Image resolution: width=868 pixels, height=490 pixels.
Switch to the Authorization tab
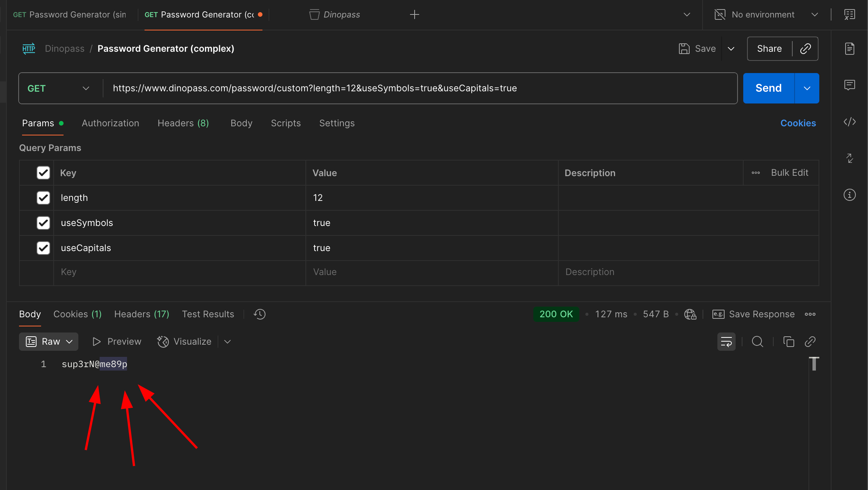[110, 123]
